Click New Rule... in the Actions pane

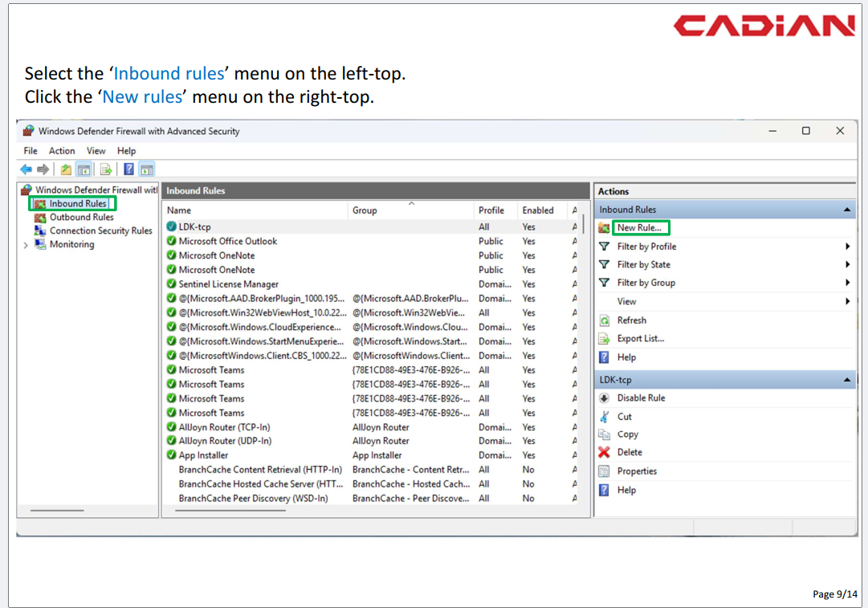click(x=639, y=228)
